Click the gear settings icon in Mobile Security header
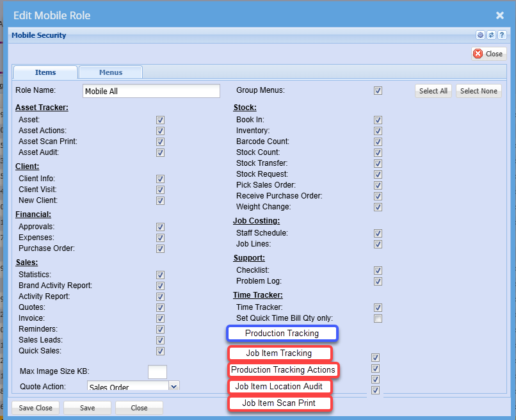The height and width of the screenshot is (420, 516). point(480,35)
